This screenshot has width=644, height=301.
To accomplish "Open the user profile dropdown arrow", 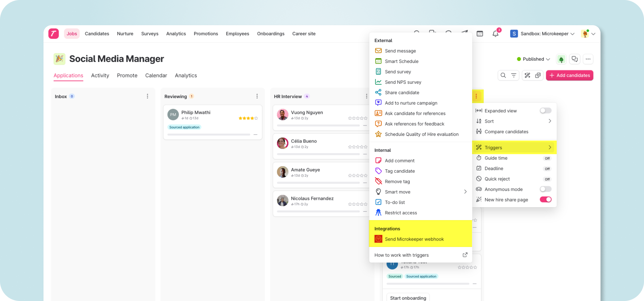I will [x=593, y=34].
